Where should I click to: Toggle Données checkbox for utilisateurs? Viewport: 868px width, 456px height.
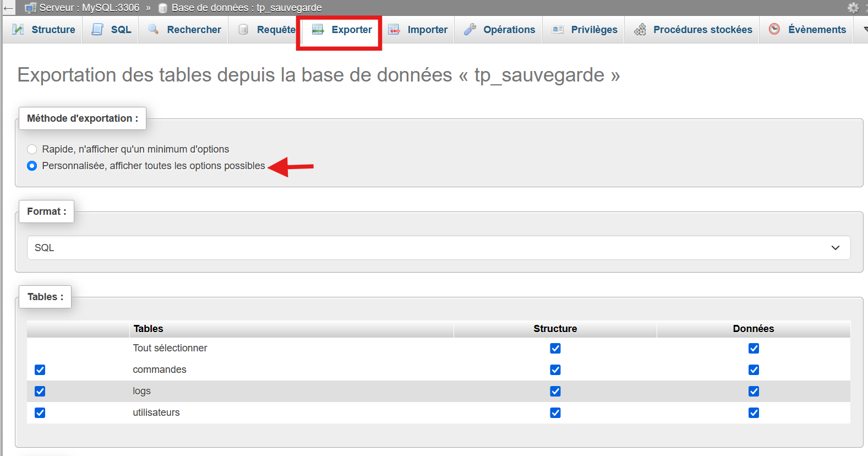[x=754, y=413]
